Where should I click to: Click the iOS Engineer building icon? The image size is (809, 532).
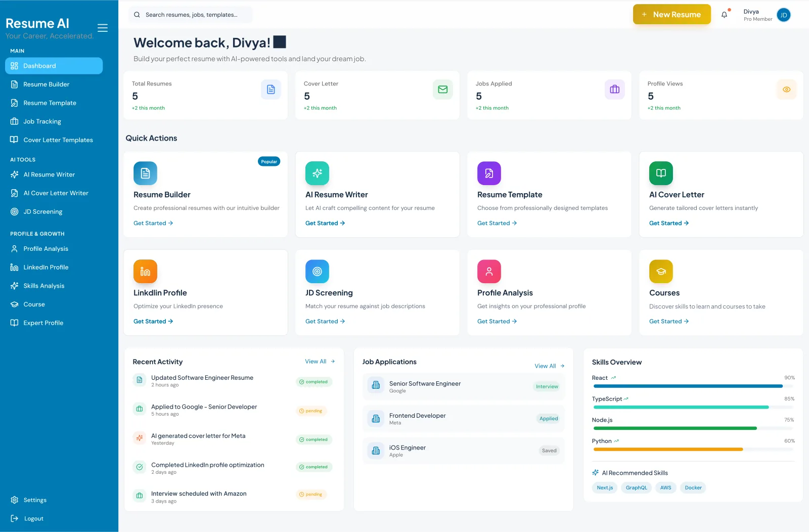pyautogui.click(x=376, y=451)
